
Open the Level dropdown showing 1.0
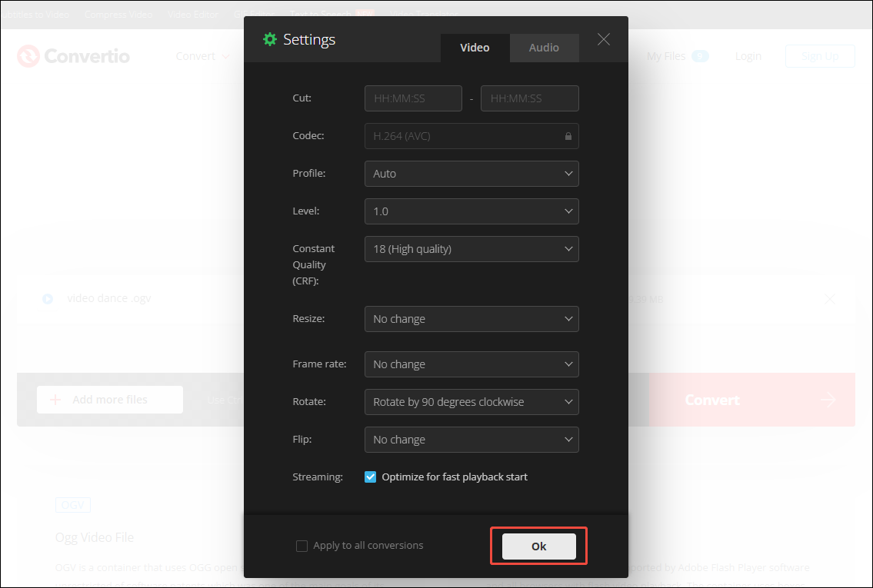(x=471, y=211)
